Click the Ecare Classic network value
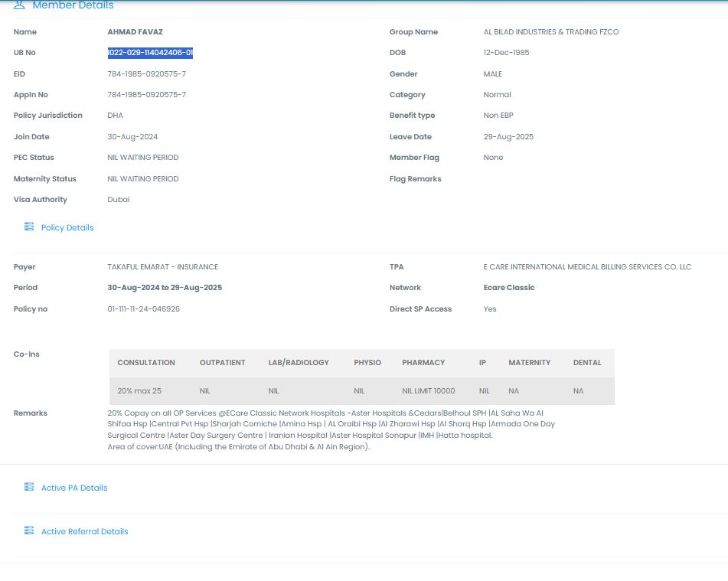The height and width of the screenshot is (581, 728). (504, 288)
